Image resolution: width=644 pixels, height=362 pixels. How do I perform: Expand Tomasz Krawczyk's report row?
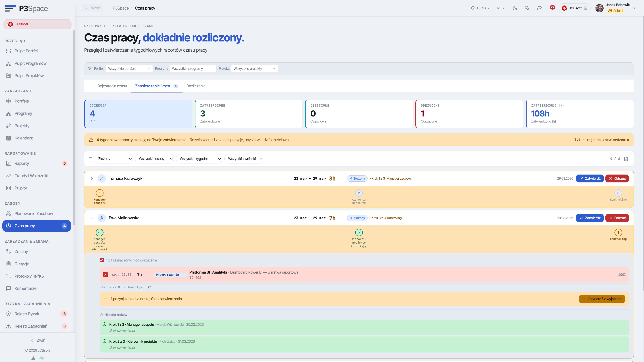(x=92, y=179)
